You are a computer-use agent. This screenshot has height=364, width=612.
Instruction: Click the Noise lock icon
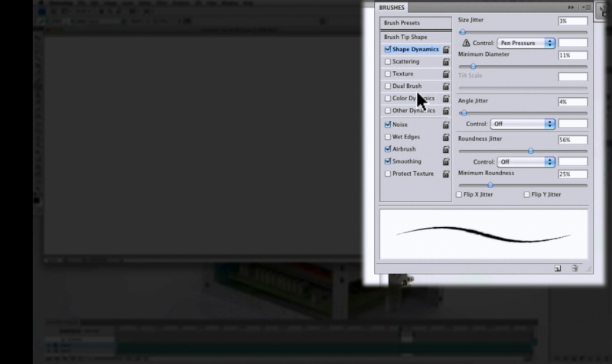(x=446, y=125)
